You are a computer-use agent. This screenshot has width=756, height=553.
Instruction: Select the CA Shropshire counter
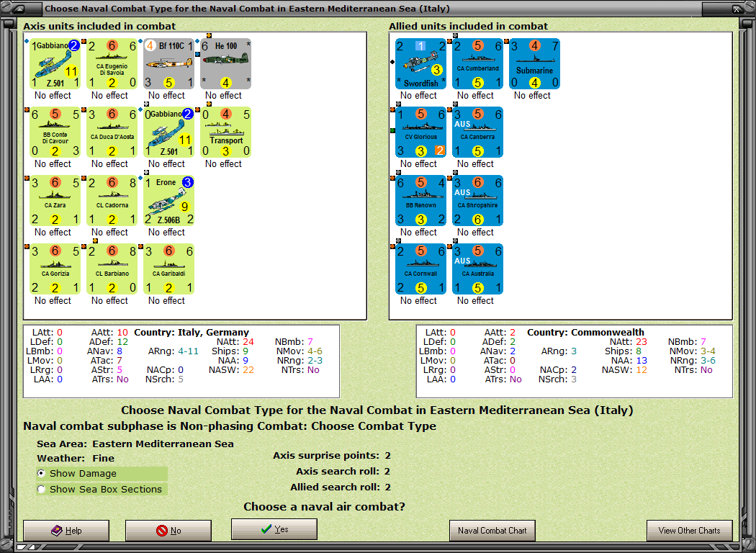click(x=478, y=201)
